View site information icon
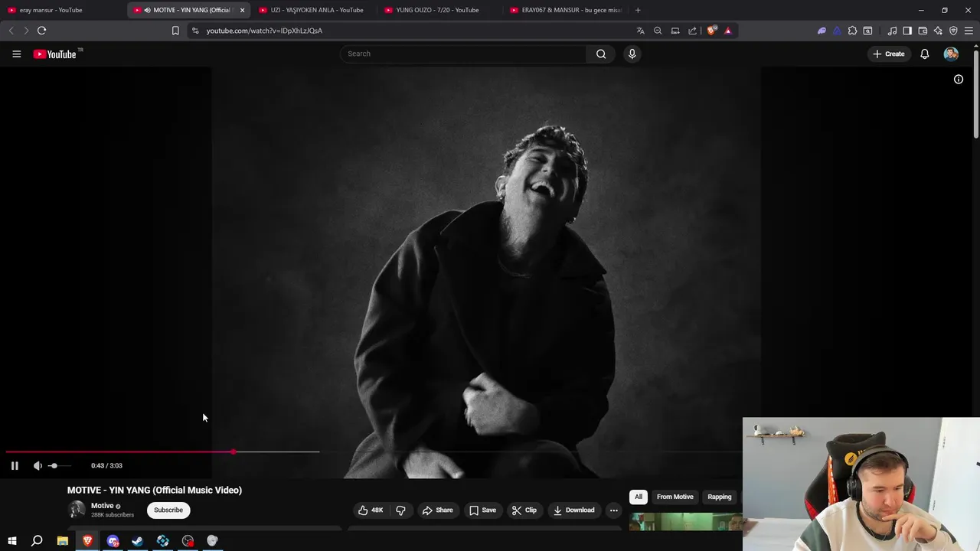The width and height of the screenshot is (980, 551). point(195,31)
